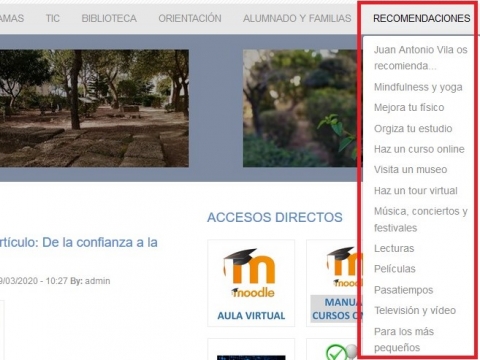Select 'Mindfulness y yoga' entry
The height and width of the screenshot is (360, 480).
click(418, 87)
